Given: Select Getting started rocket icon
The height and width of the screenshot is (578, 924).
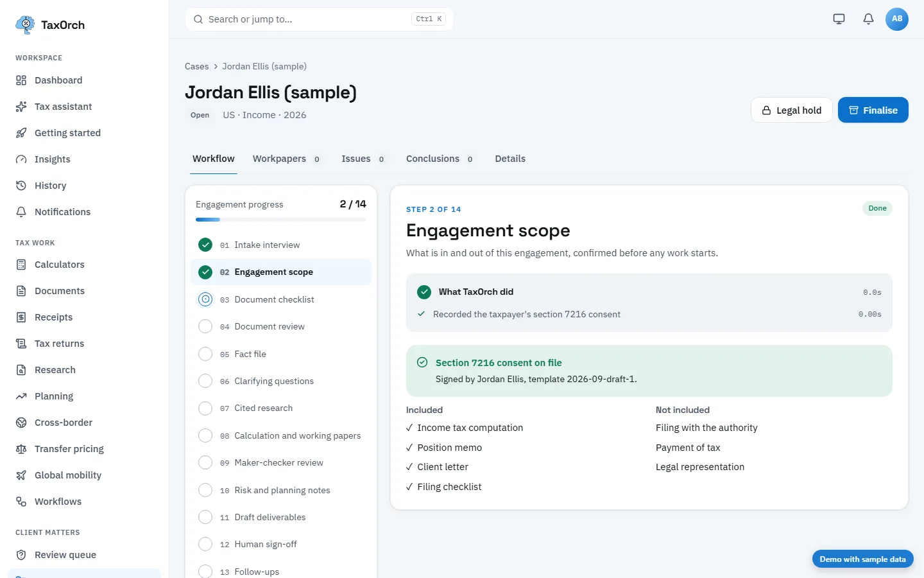Looking at the screenshot, I should [21, 133].
